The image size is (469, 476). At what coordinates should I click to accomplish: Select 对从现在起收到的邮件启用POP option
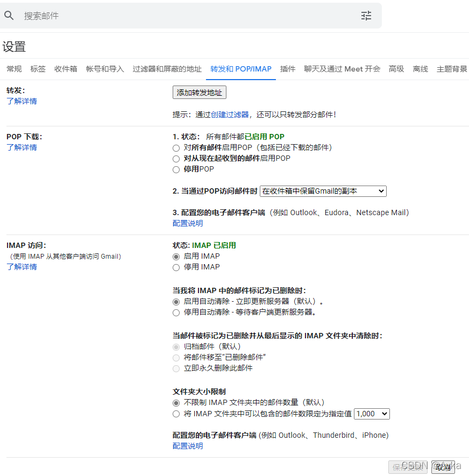click(176, 159)
